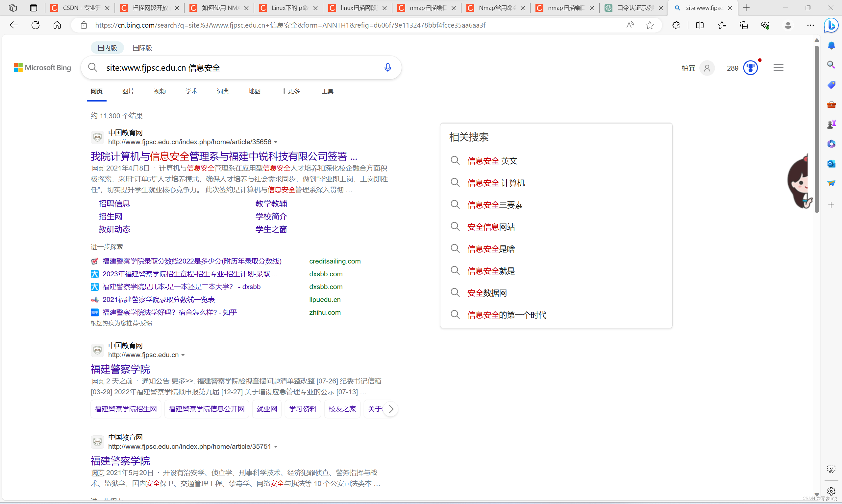Add page to favorites star icon
Screen dimensions: 842x504
point(650,26)
